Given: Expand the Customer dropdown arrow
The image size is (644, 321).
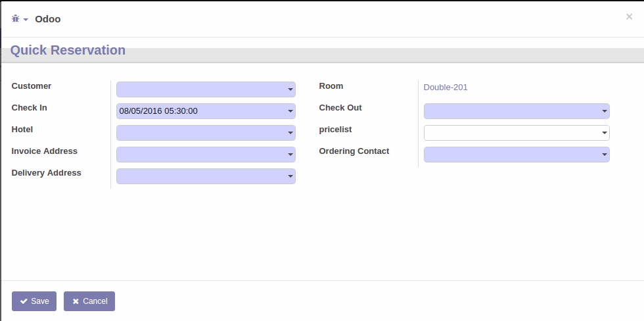Looking at the screenshot, I should point(290,89).
